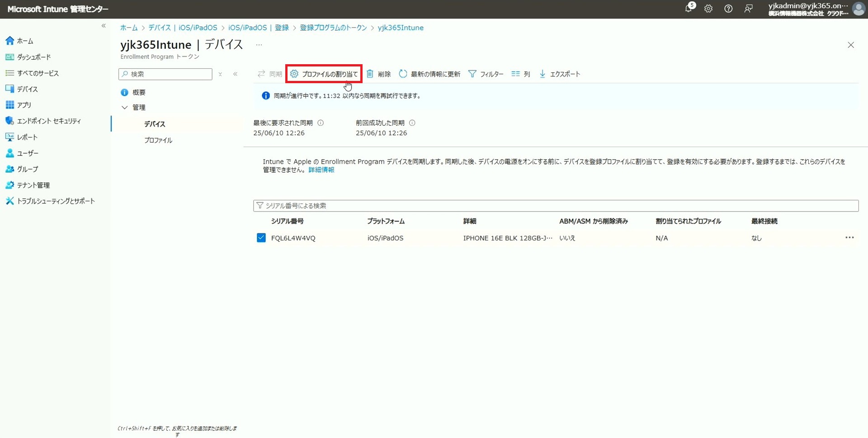Click N/A assigned profile cell

[662, 238]
